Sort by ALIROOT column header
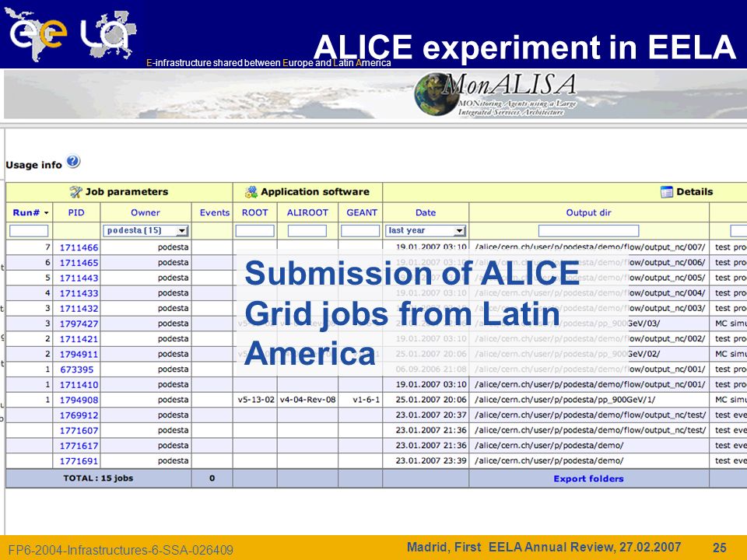747x560 pixels. [307, 212]
